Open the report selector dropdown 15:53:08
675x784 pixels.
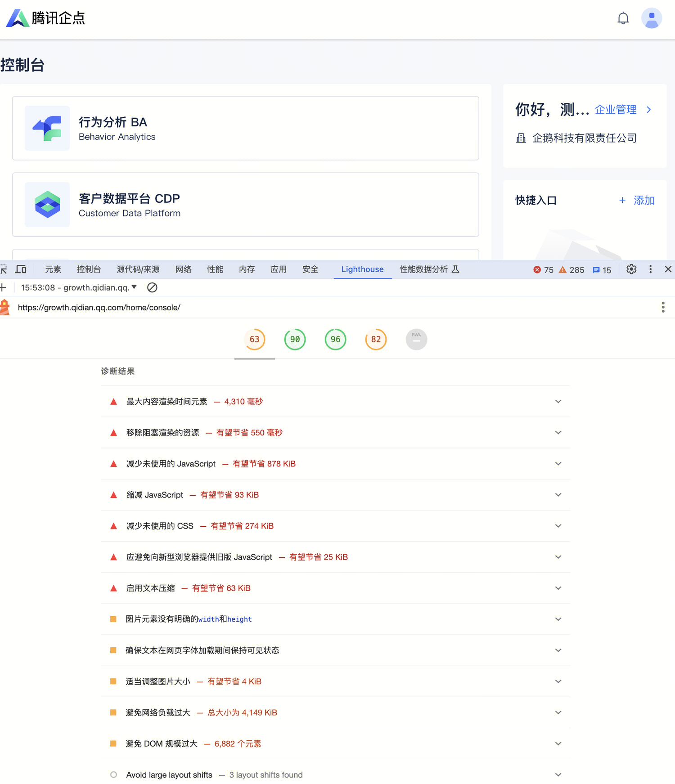pyautogui.click(x=79, y=287)
